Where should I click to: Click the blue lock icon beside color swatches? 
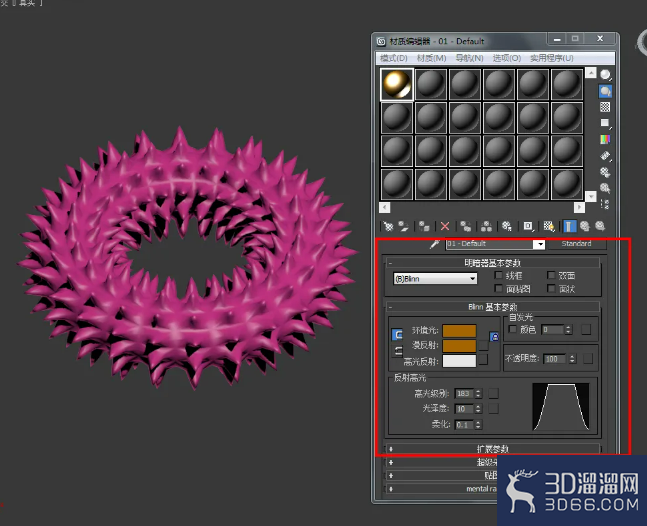[494, 337]
